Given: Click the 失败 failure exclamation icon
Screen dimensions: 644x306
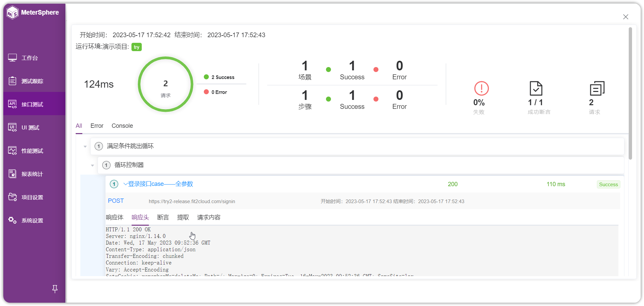Looking at the screenshot, I should pyautogui.click(x=481, y=89).
